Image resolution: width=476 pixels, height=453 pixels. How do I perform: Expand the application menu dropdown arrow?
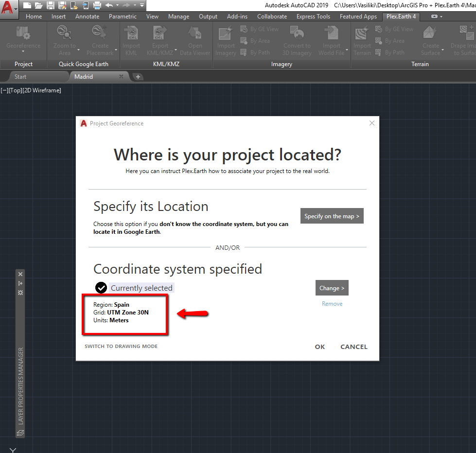(x=16, y=9)
